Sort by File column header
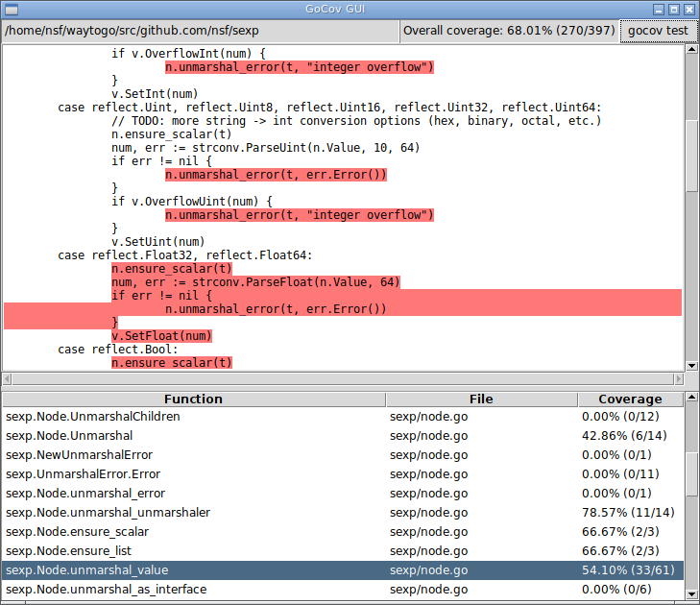This screenshot has width=700, height=605. tap(481, 399)
